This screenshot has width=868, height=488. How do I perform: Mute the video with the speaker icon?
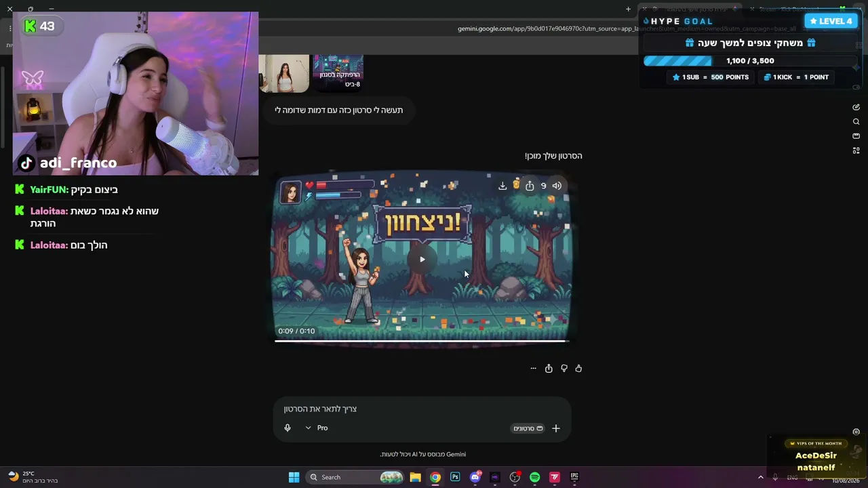pos(557,186)
